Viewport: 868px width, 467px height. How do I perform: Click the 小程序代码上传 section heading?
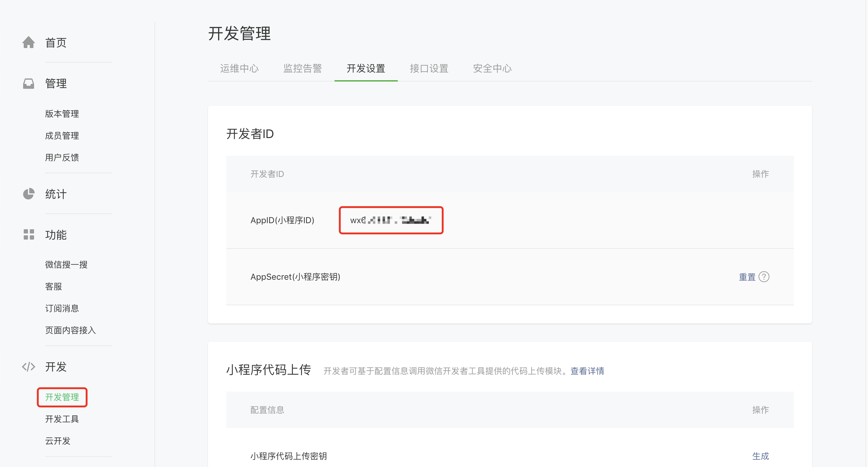pos(269,370)
